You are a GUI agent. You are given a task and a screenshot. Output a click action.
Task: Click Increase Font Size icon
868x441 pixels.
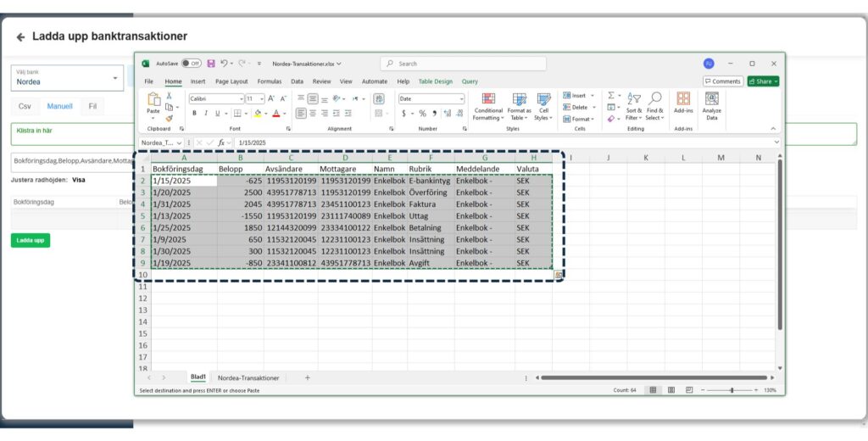271,98
